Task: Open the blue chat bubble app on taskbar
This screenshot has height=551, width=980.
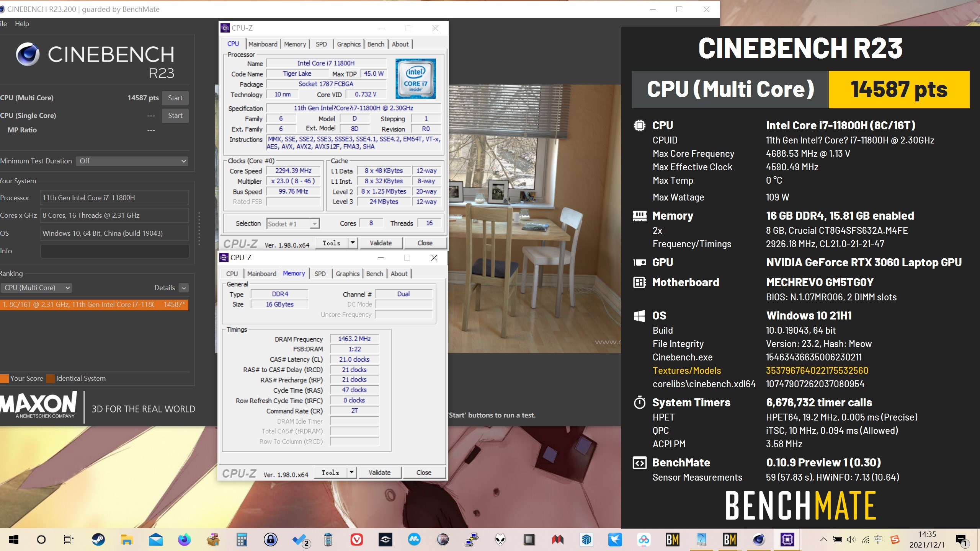Action: point(414,540)
